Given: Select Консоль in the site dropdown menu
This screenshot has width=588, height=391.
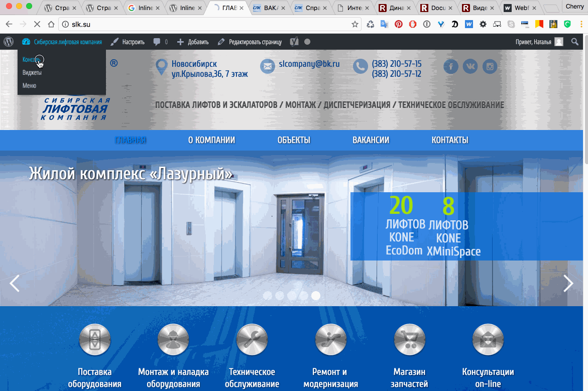Looking at the screenshot, I should 31,60.
